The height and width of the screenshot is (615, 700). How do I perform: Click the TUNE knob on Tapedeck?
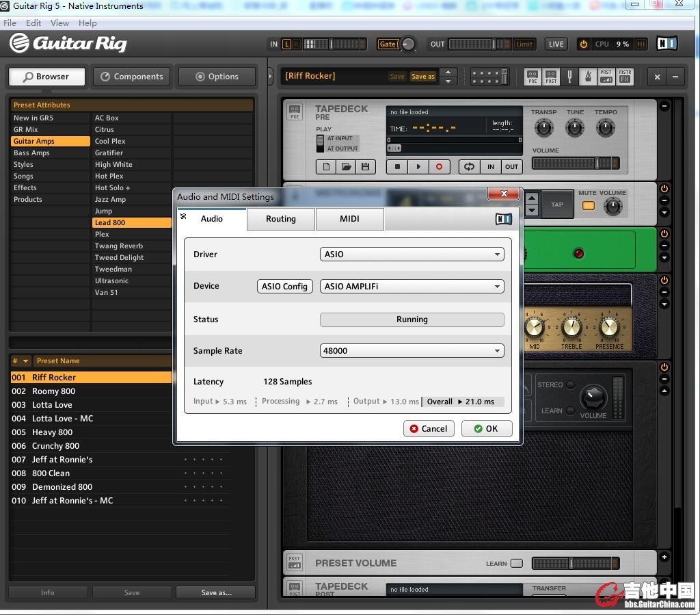(x=574, y=128)
